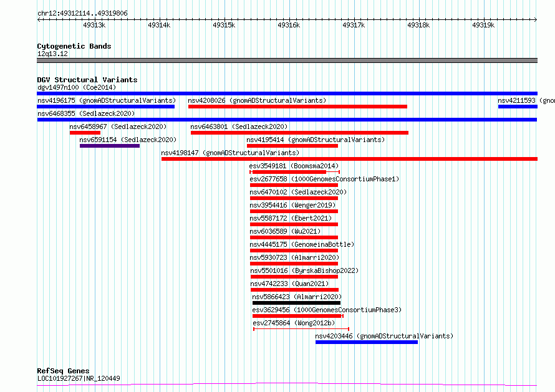
Task: Click the long nsv4198147 red bar
Action: pyautogui.click(x=349, y=159)
